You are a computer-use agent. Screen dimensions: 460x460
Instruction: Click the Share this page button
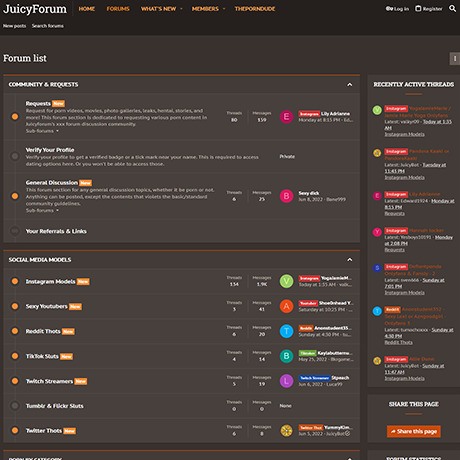coord(414,431)
